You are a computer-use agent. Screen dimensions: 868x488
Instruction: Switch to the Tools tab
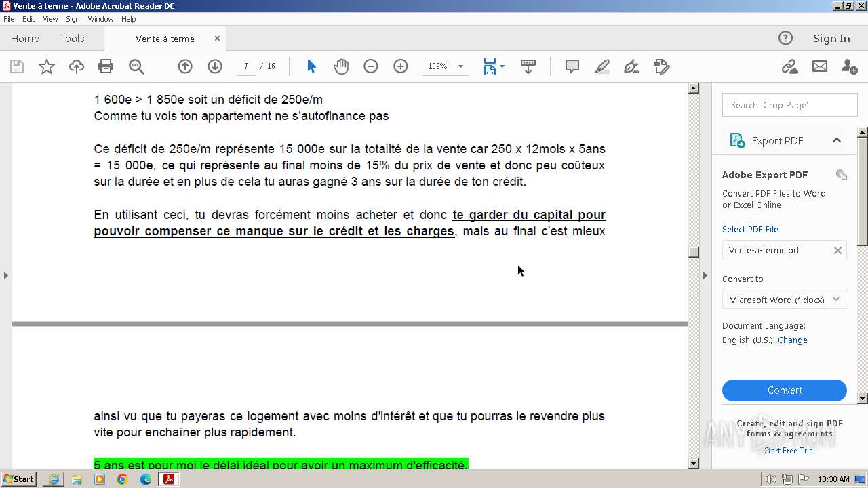tap(72, 39)
